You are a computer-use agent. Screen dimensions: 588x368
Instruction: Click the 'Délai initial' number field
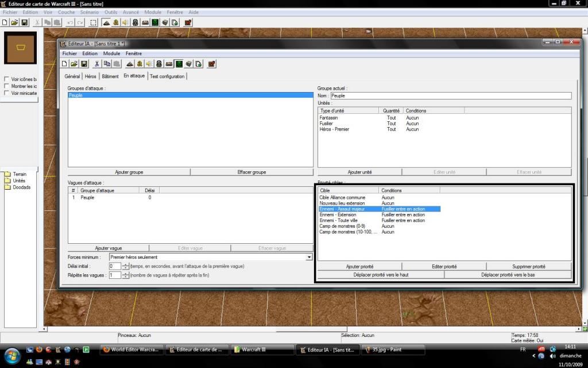pyautogui.click(x=115, y=266)
